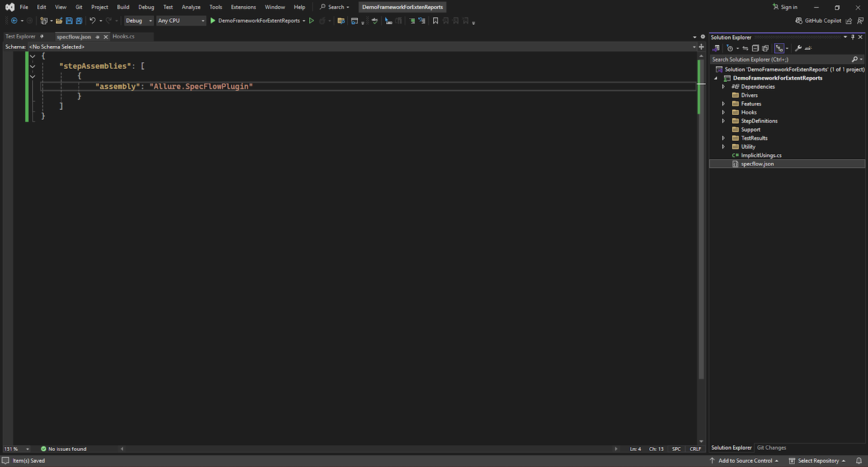
Task: Expand the Dependencies node
Action: click(723, 87)
